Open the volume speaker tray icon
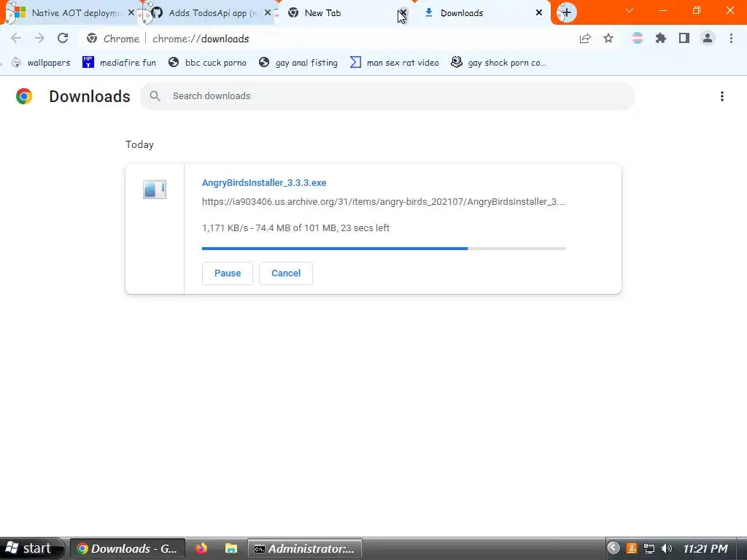This screenshot has height=560, width=747. [x=667, y=548]
